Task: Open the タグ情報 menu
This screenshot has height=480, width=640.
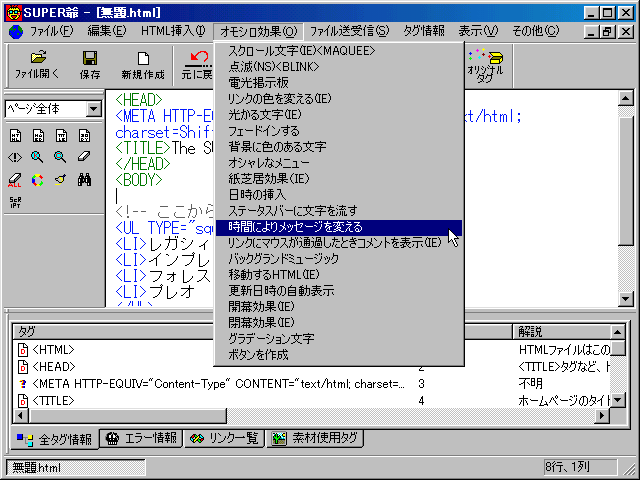Action: point(424,31)
